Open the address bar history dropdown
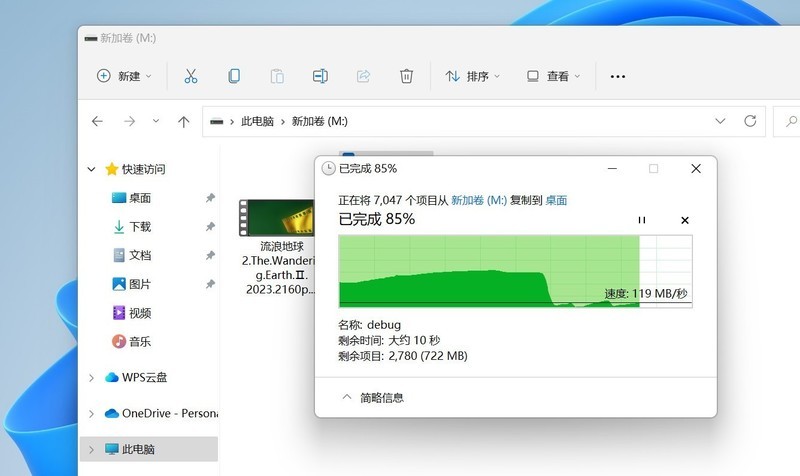 (720, 121)
